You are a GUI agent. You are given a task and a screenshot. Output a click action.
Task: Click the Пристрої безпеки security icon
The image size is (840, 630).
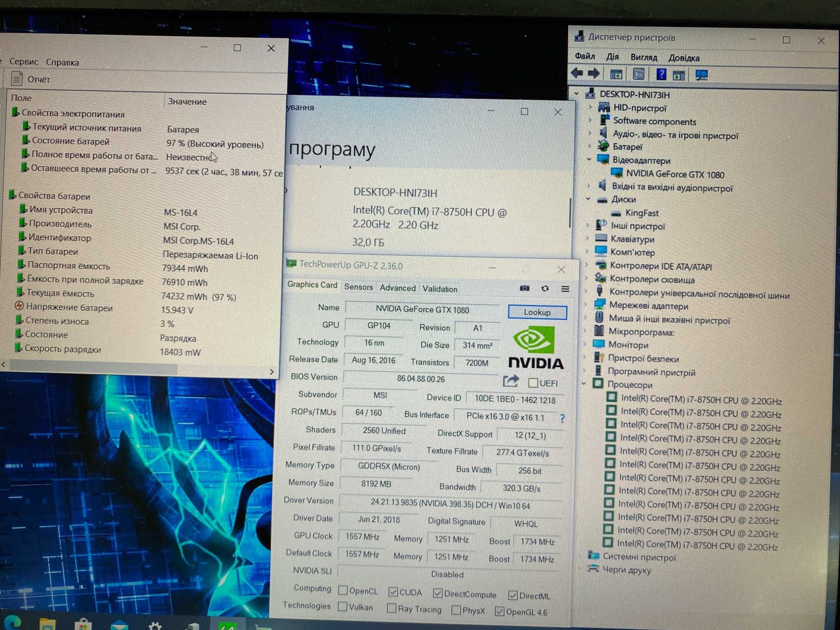click(599, 357)
